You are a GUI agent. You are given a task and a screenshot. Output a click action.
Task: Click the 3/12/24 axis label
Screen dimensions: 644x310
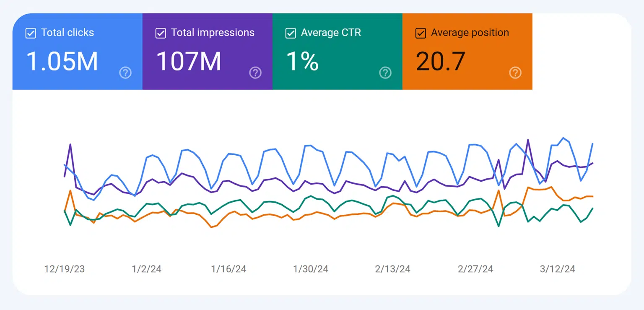pos(558,269)
